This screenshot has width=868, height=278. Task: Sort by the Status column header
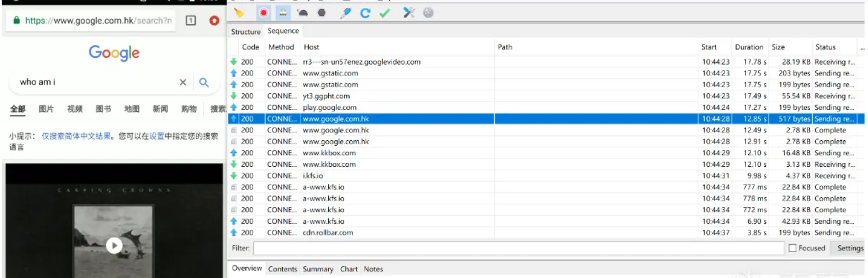pos(825,47)
